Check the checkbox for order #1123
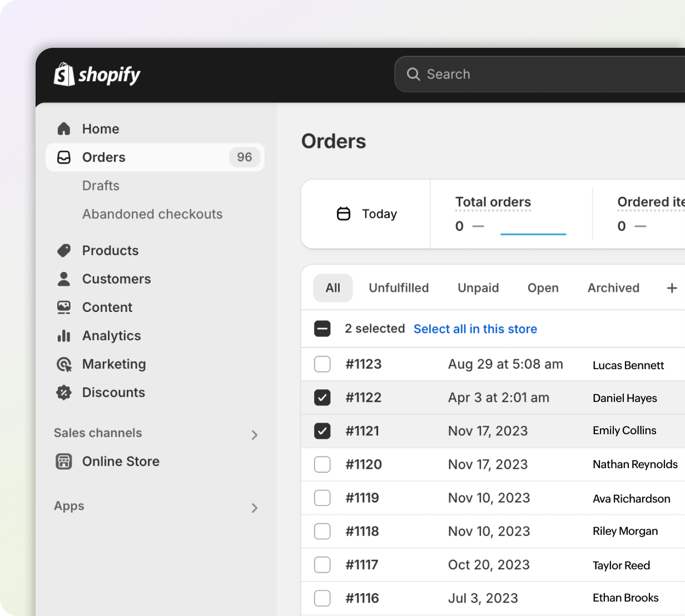Screen dimensions: 685x616 tap(322, 364)
